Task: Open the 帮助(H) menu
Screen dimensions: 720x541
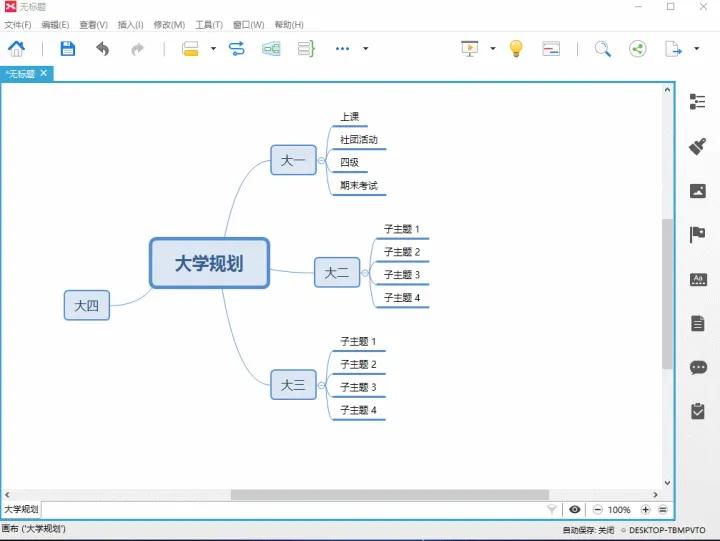Action: [289, 25]
